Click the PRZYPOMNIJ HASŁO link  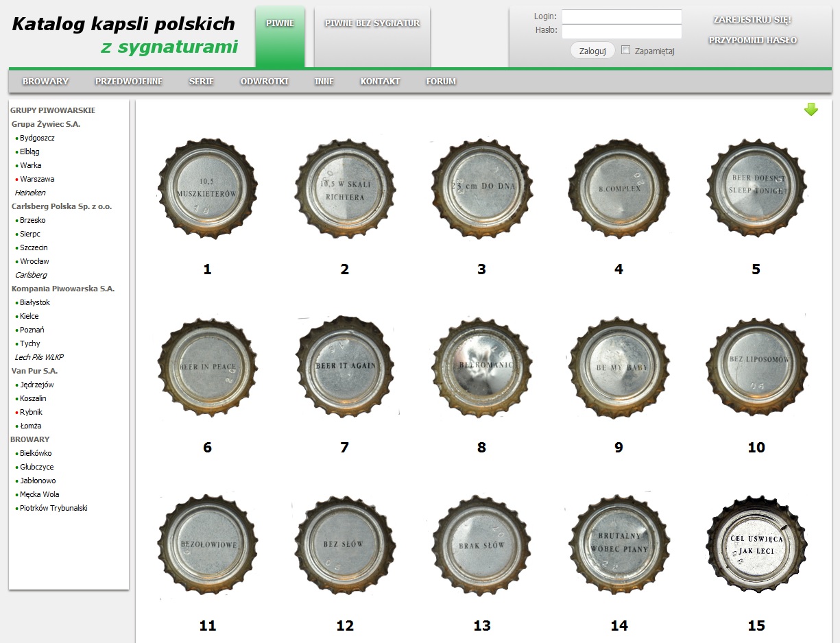click(752, 40)
